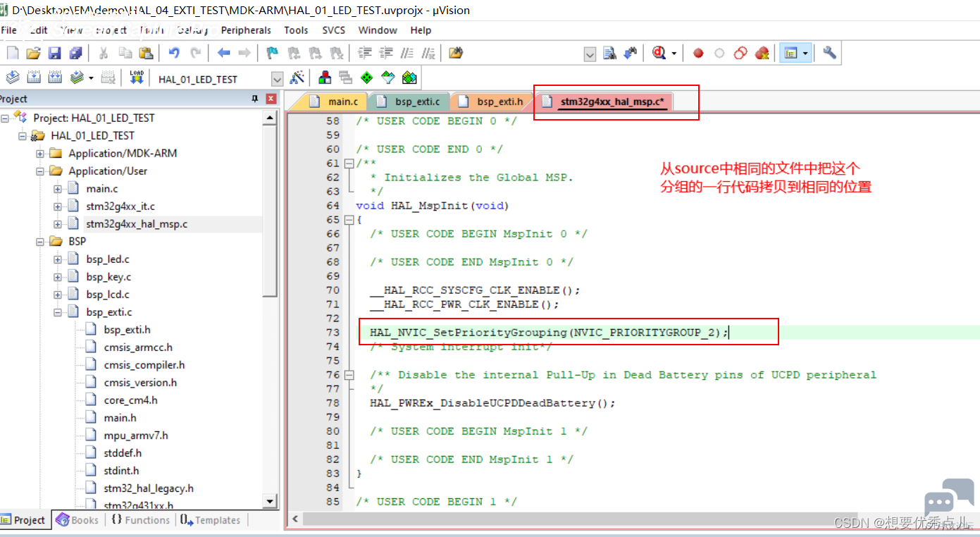The image size is (980, 537).
Task: Open Options for Target wand icon
Action: 297,78
